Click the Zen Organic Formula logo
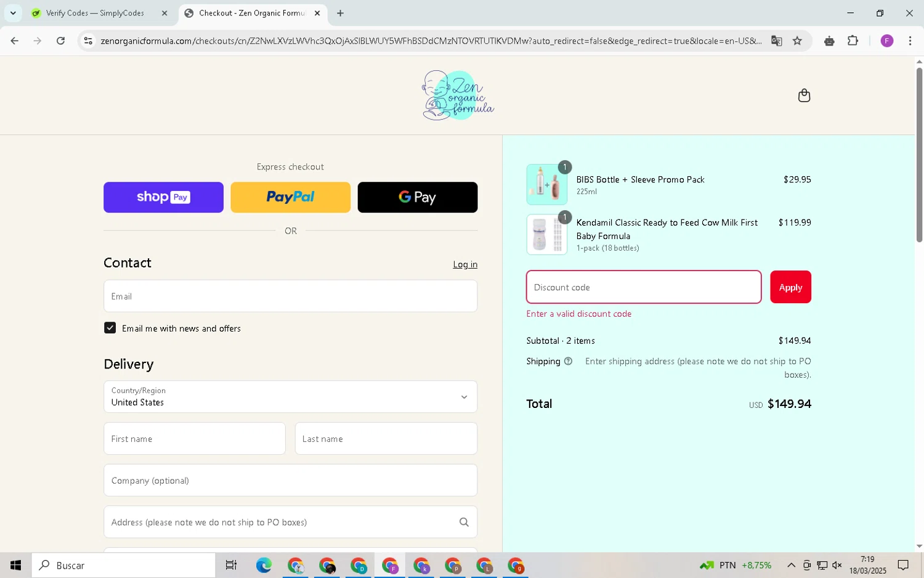Screen dimensions: 924x578 click(x=458, y=95)
